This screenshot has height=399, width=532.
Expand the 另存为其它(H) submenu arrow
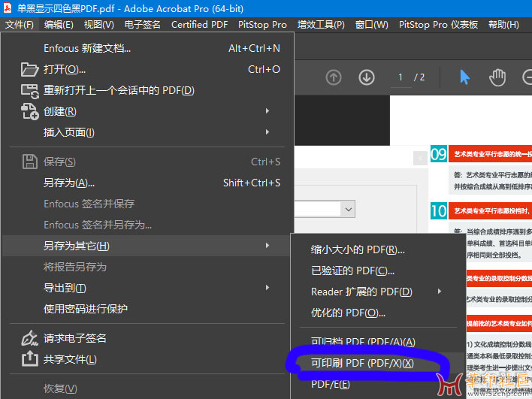(x=268, y=245)
